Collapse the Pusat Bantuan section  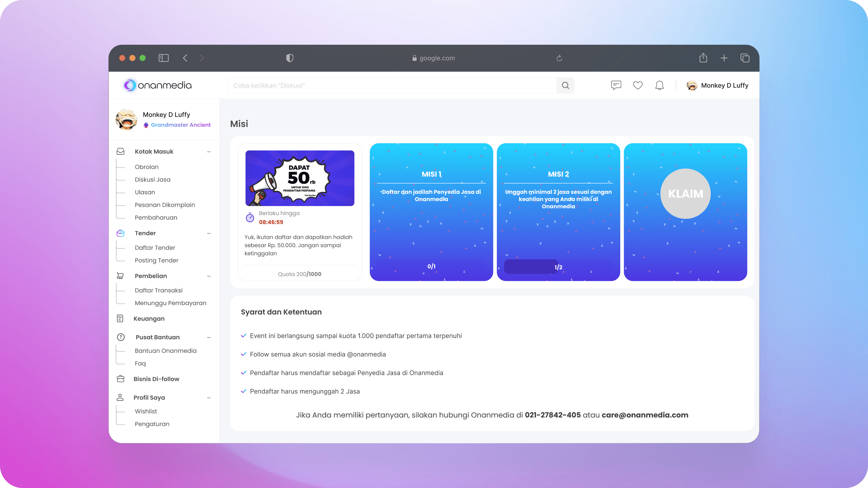click(209, 337)
